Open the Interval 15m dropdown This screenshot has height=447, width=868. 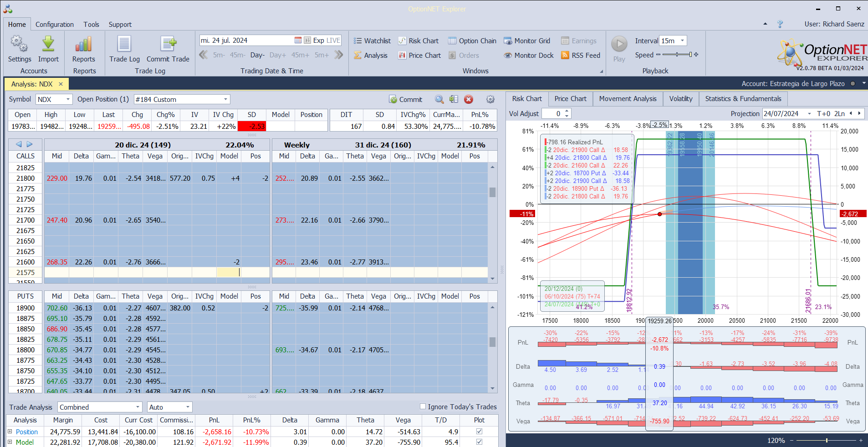tap(682, 41)
